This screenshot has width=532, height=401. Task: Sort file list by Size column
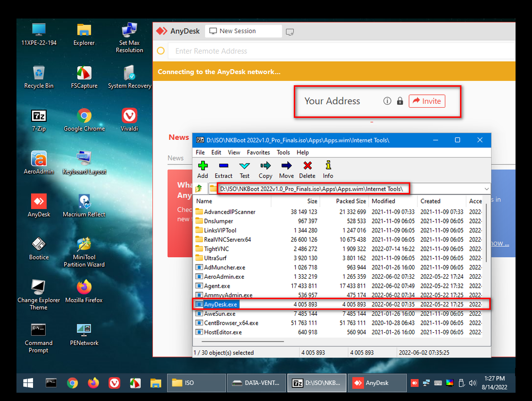(x=295, y=201)
